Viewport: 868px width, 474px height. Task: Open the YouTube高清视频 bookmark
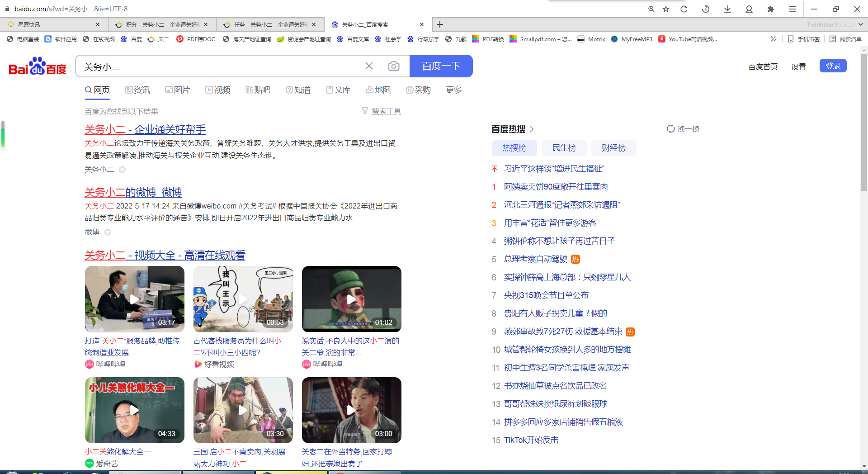pyautogui.click(x=688, y=39)
